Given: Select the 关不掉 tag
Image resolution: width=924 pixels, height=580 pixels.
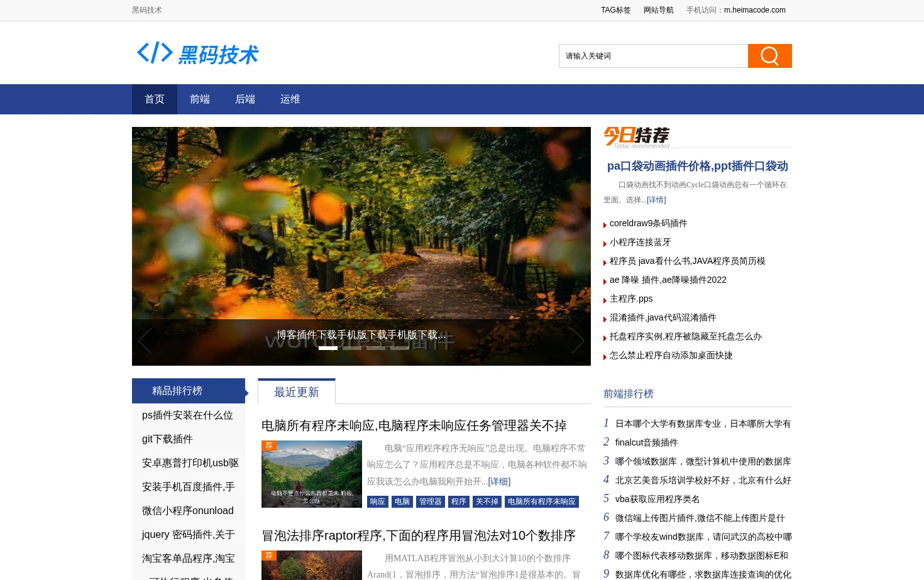Looking at the screenshot, I should [x=487, y=501].
